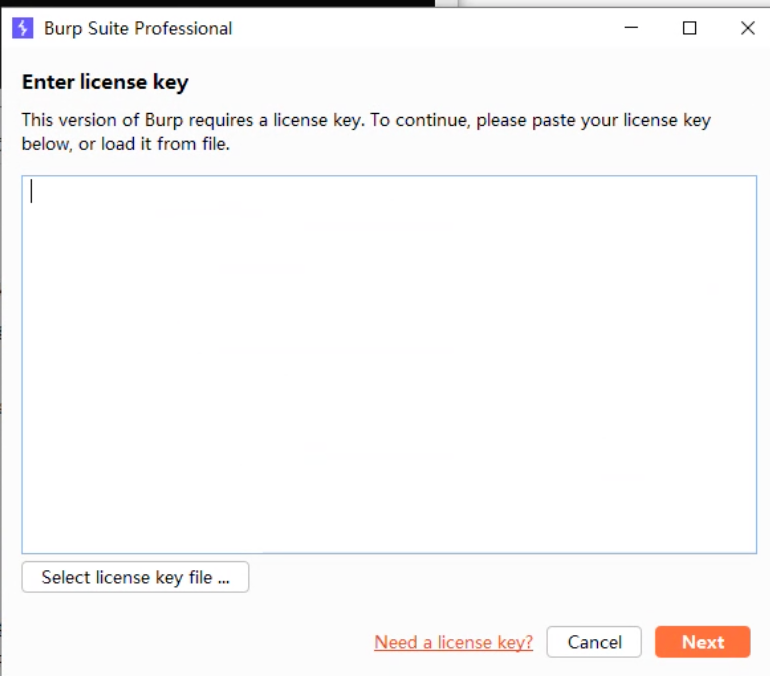Close the Burp Suite Professional dialog
The image size is (770, 676).
[747, 28]
